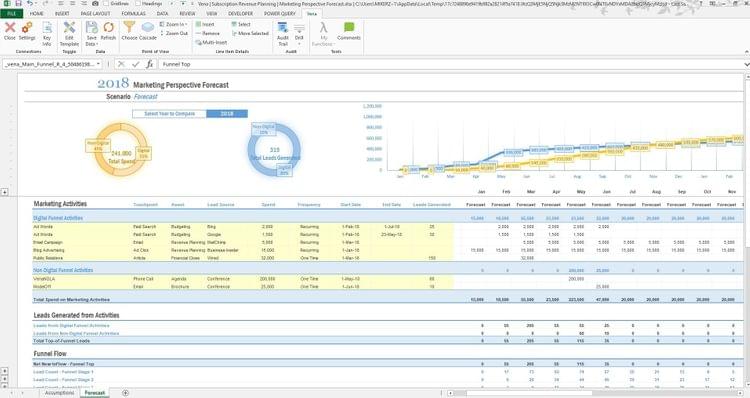This screenshot has width=750, height=398.
Task: Click the Undo arrow in Quick Access Toolbar
Action: tap(30, 3)
